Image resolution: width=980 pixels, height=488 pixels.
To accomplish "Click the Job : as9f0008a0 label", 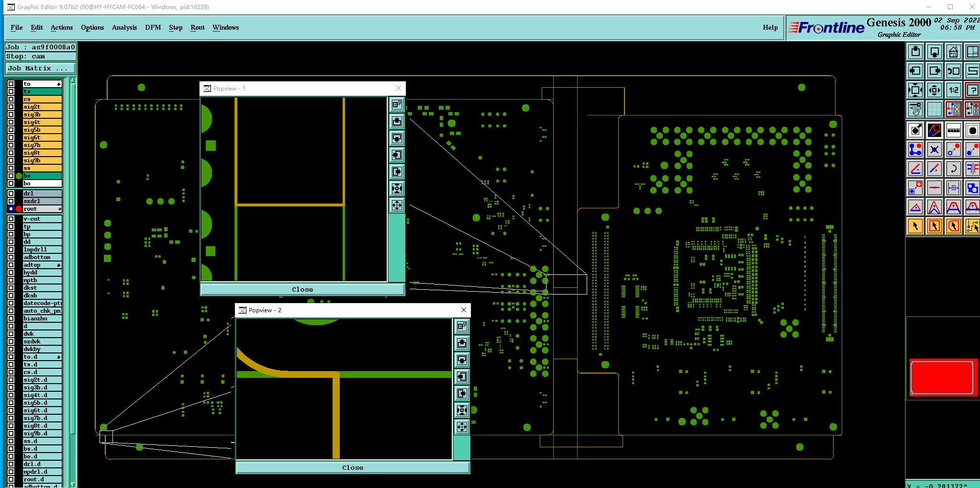I will point(41,47).
